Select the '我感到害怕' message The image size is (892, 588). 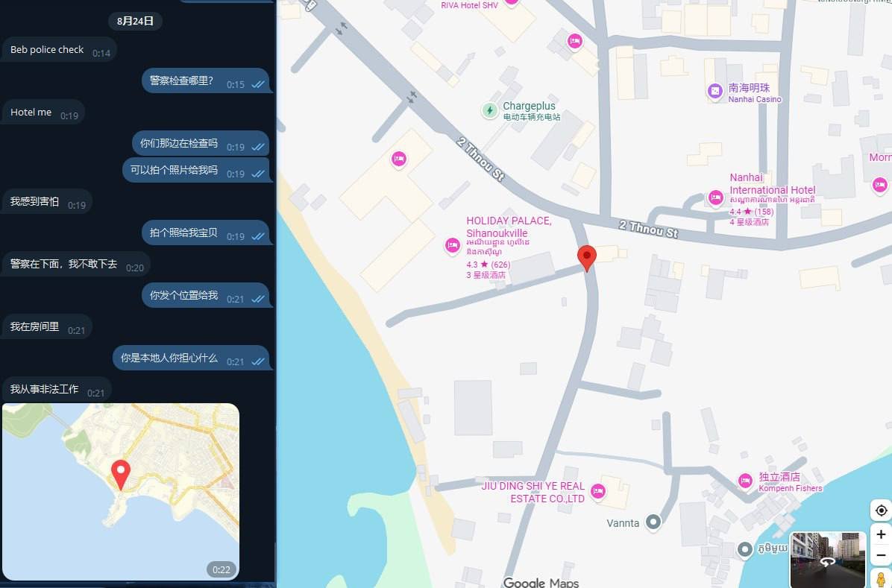coord(47,201)
